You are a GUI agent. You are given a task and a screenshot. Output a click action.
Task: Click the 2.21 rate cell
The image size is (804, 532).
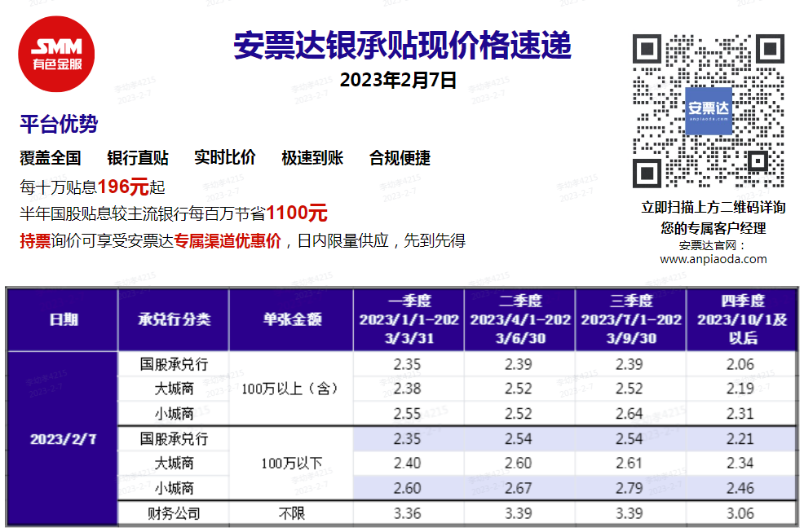pyautogui.click(x=740, y=439)
